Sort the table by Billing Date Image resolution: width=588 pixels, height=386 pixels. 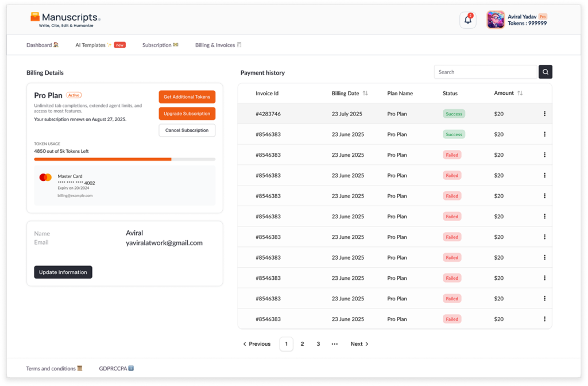[365, 93]
